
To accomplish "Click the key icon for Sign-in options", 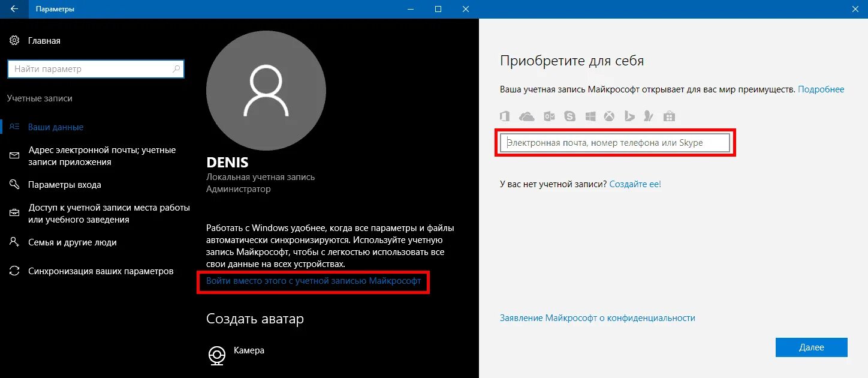I will 14,185.
